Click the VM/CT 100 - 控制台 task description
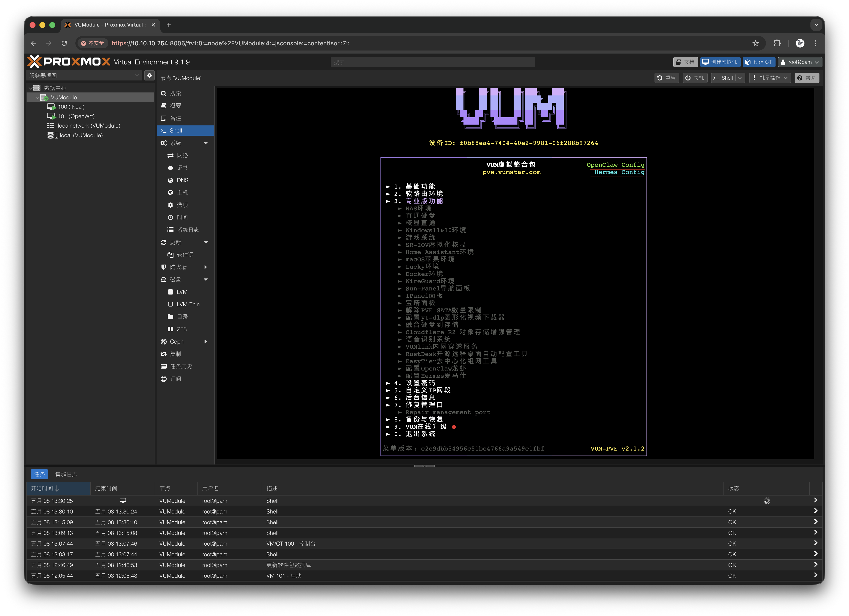 (x=291, y=543)
